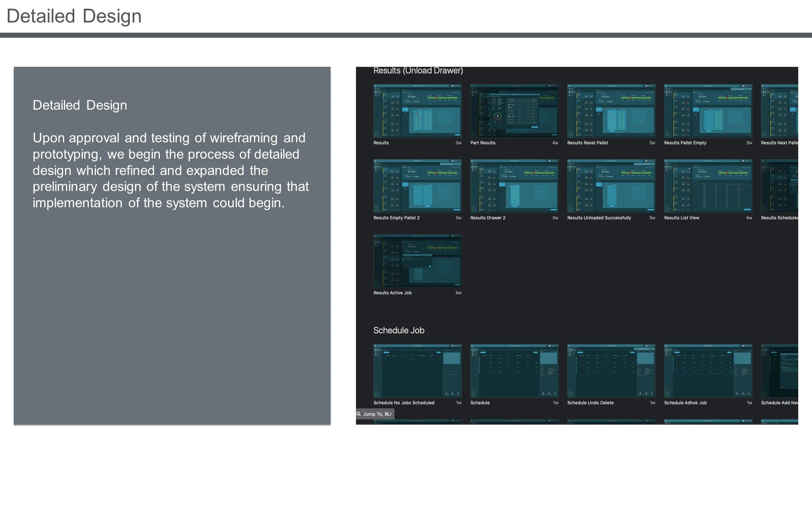Select the Results Empty Pallet 2 thumbnail
Screen dimensions: 812x508
click(x=417, y=186)
